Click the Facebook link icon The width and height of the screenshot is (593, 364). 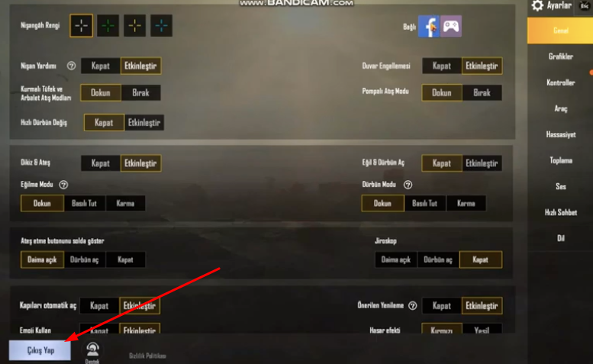pos(429,27)
